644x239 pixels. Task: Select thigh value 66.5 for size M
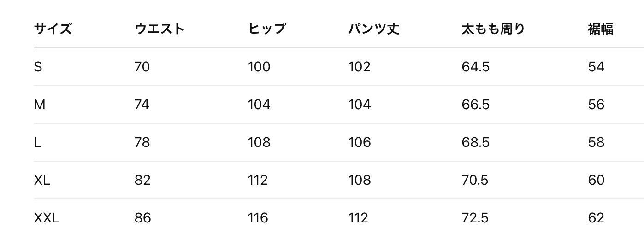(x=475, y=105)
